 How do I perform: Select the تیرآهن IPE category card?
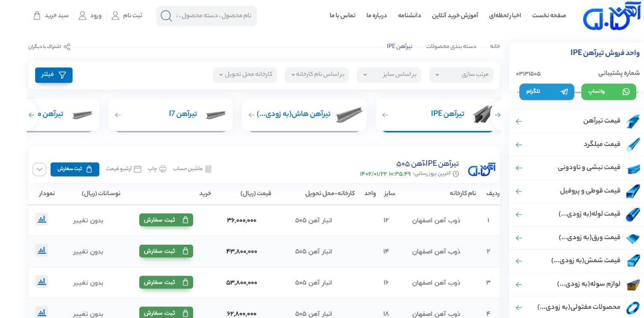[437, 114]
